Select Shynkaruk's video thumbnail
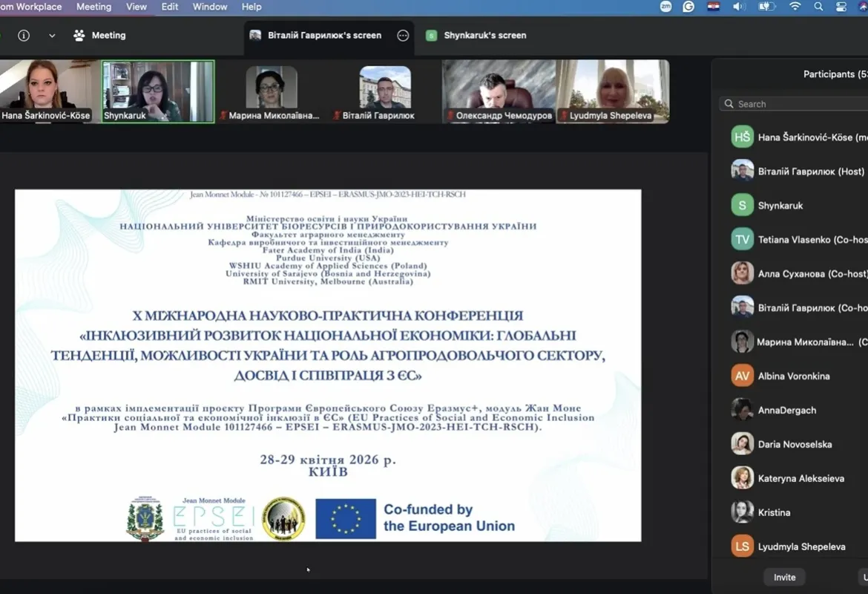 point(157,91)
